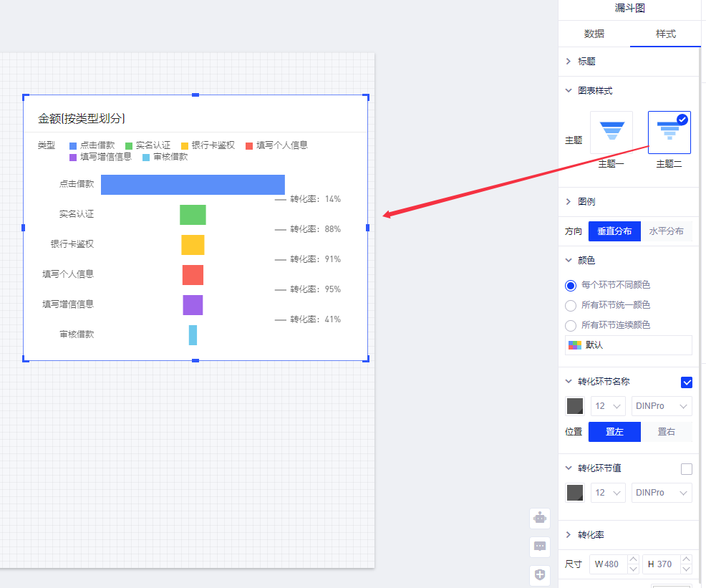The height and width of the screenshot is (588, 706).
Task: Expand the 标题 section
Action: (x=586, y=62)
